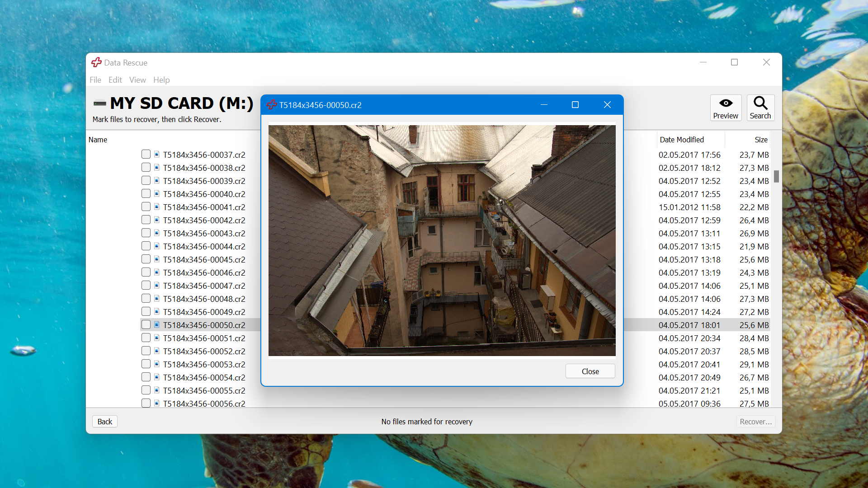Select file name T5184x3456-00038.cr2
This screenshot has width=868, height=488.
coord(204,168)
